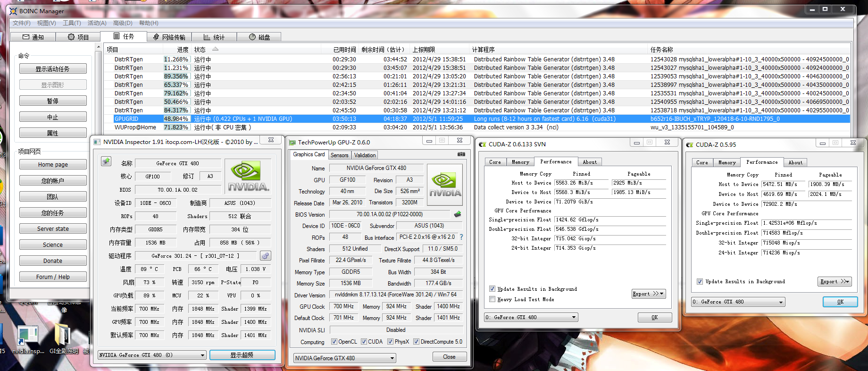Image resolution: width=868 pixels, height=371 pixels.
Task: Click the NVIDIA Inspector window title icon
Action: pos(97,142)
